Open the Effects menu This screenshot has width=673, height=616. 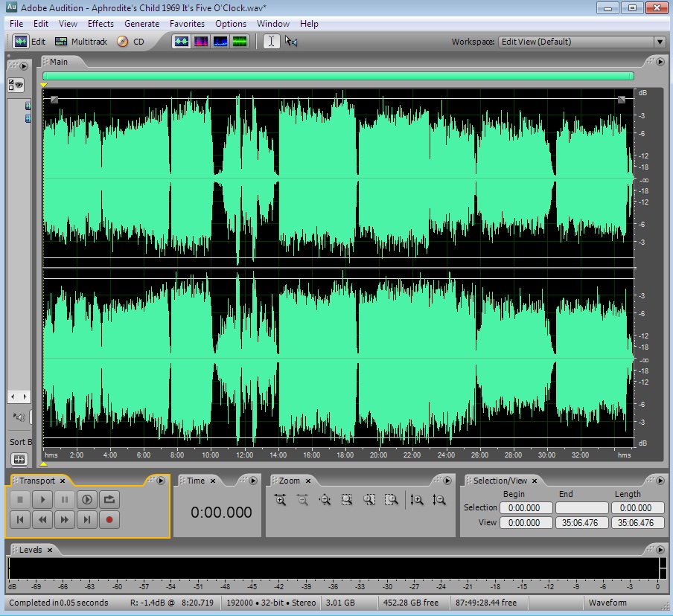point(101,24)
